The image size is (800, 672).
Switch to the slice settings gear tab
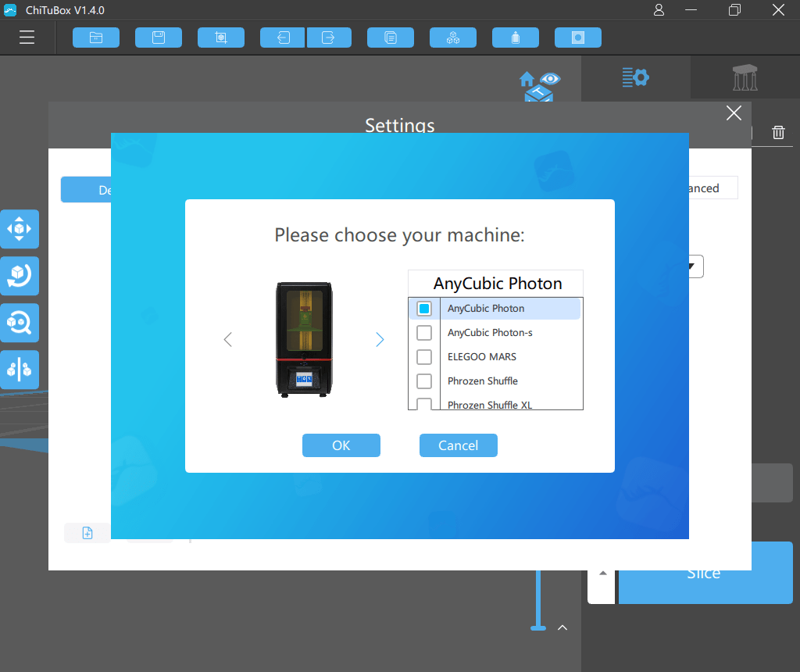point(636,77)
